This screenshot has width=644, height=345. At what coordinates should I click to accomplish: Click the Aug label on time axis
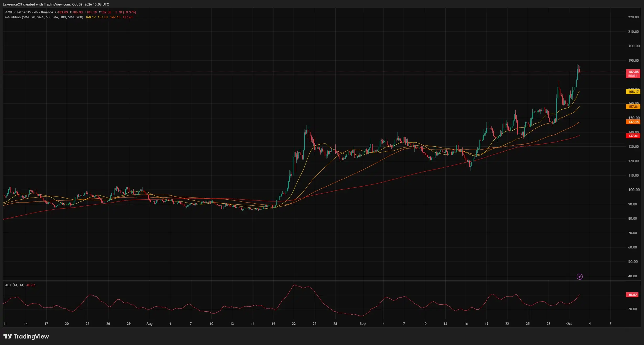click(x=149, y=324)
